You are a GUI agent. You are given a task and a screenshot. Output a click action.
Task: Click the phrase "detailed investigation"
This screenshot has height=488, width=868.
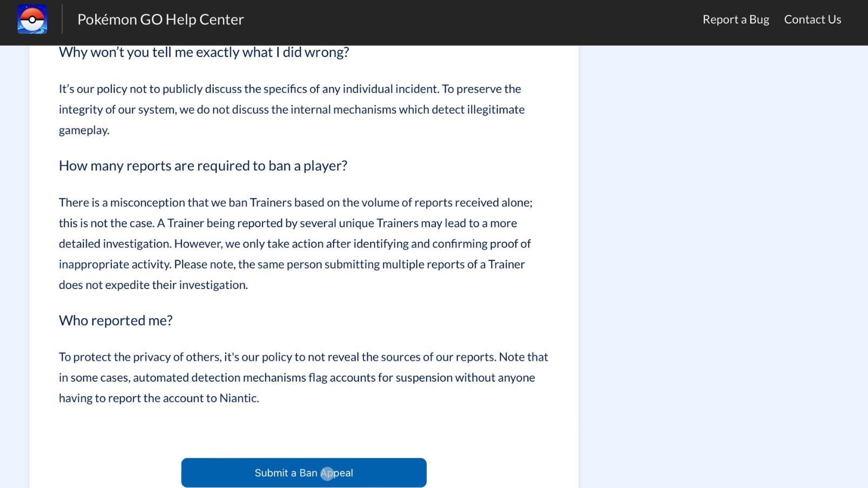115,244
